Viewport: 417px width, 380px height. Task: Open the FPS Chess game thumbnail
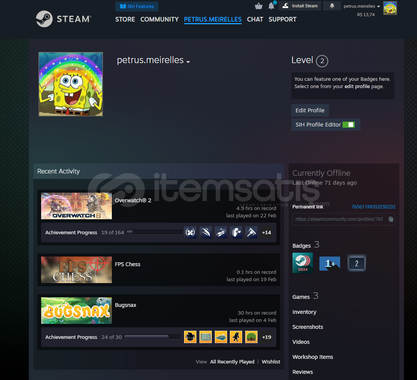pyautogui.click(x=76, y=270)
